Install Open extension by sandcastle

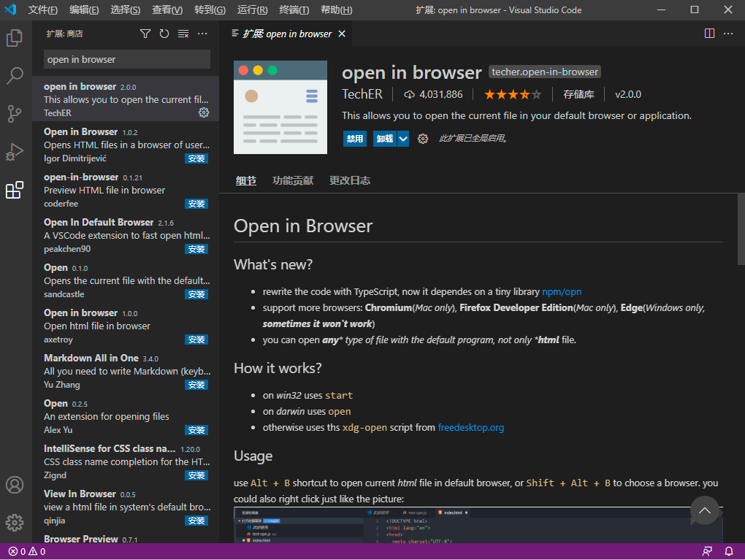[x=196, y=294]
